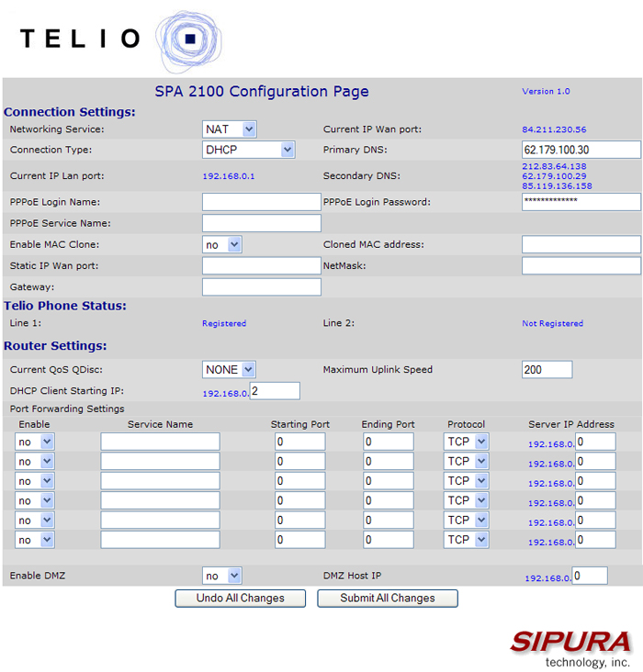Click the PPPoE Login Password field
Image resolution: width=643 pixels, height=672 pixels.
point(581,202)
